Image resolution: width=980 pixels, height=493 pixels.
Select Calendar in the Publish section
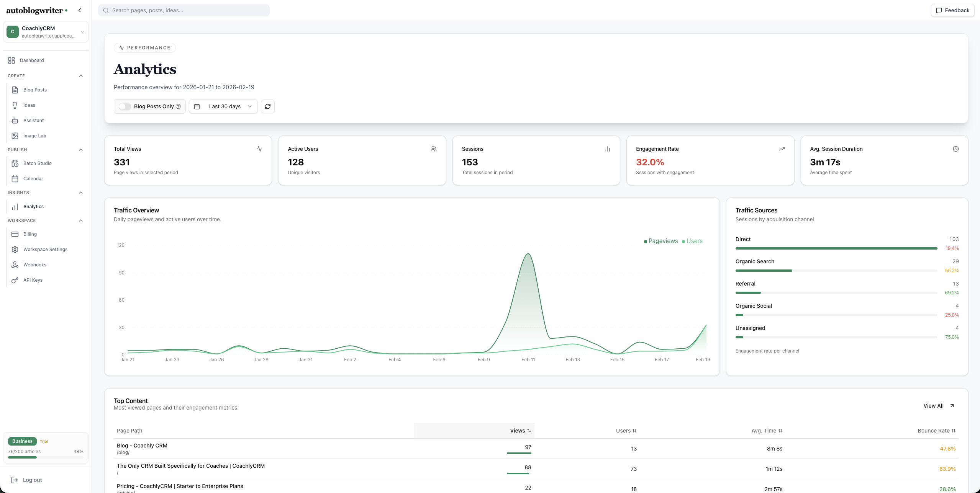coord(33,179)
